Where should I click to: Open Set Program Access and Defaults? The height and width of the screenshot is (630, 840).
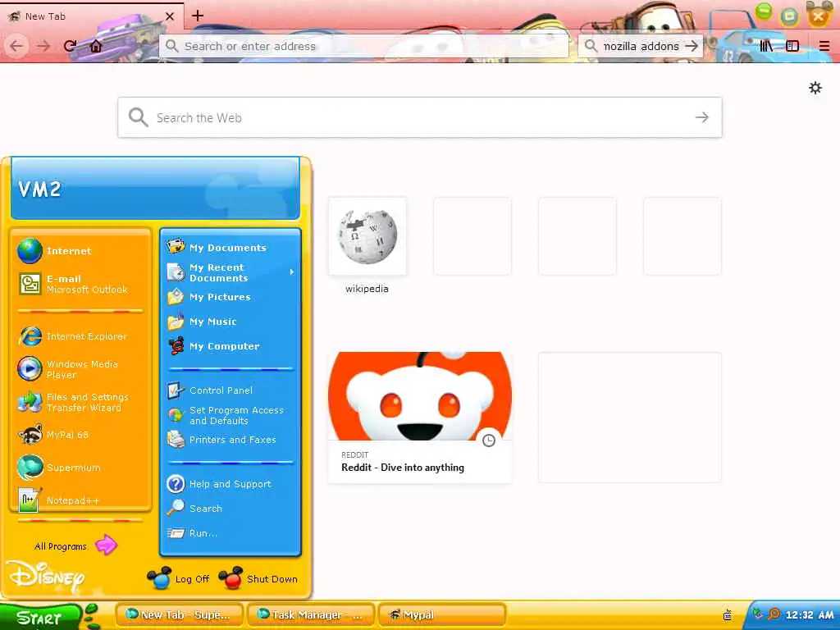point(231,416)
